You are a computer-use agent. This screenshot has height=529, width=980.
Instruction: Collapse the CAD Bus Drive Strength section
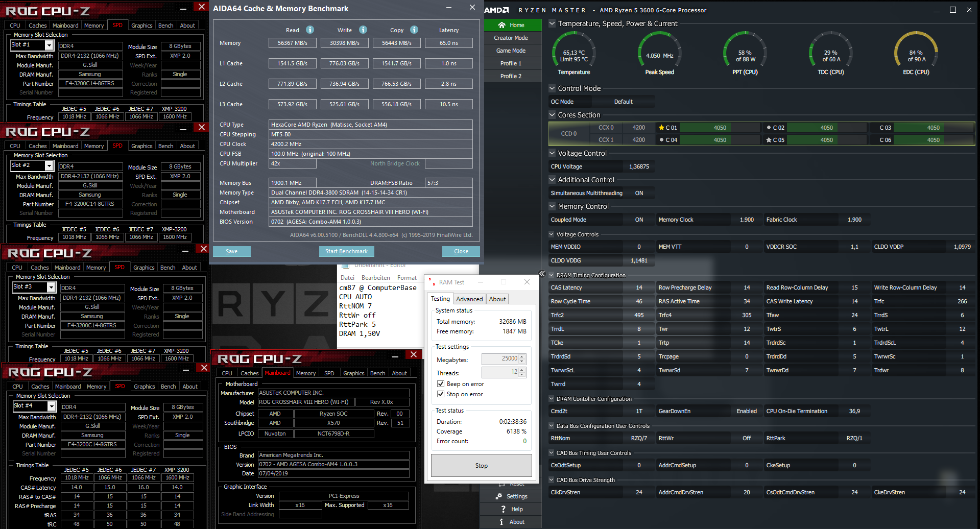[x=552, y=480]
